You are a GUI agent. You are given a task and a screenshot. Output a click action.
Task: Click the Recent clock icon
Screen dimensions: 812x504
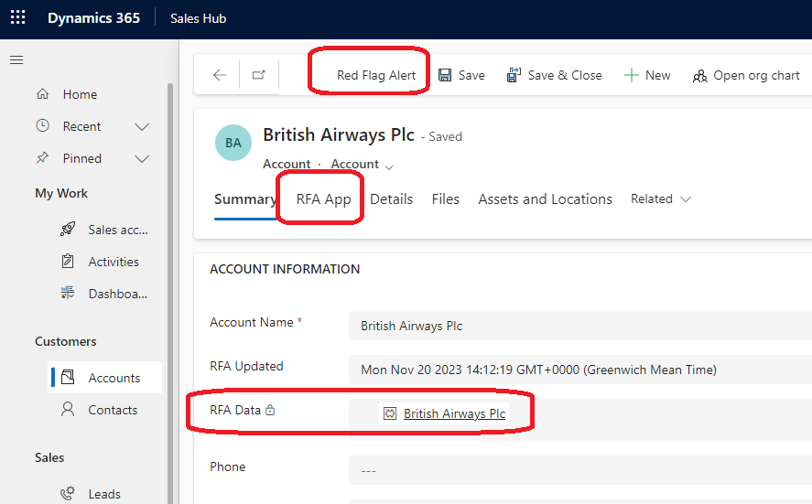pos(42,125)
